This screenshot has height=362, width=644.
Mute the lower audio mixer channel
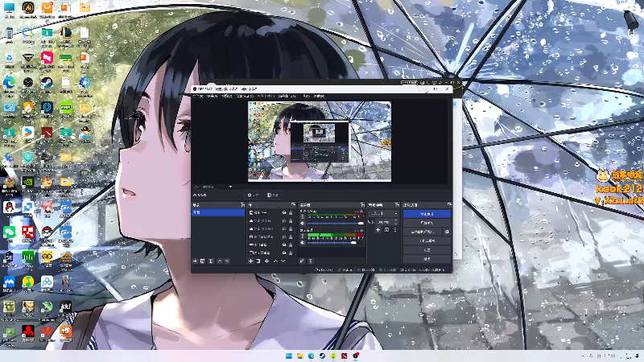303,243
